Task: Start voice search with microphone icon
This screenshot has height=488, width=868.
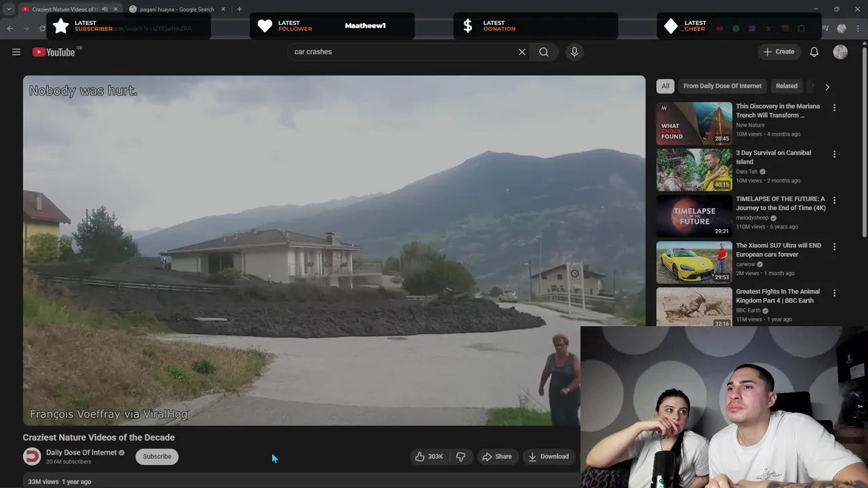Action: (574, 52)
